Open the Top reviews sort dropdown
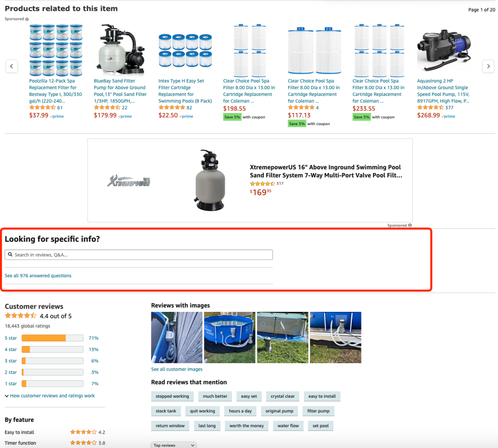The height and width of the screenshot is (448, 498). [x=174, y=445]
